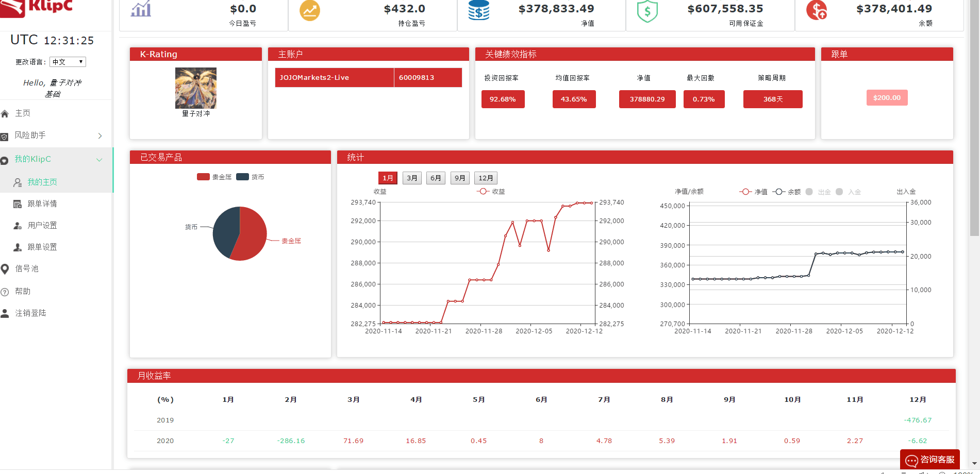Open the 更改语言 language dropdown
Viewport: 980px width, 474px height.
pyautogui.click(x=68, y=62)
